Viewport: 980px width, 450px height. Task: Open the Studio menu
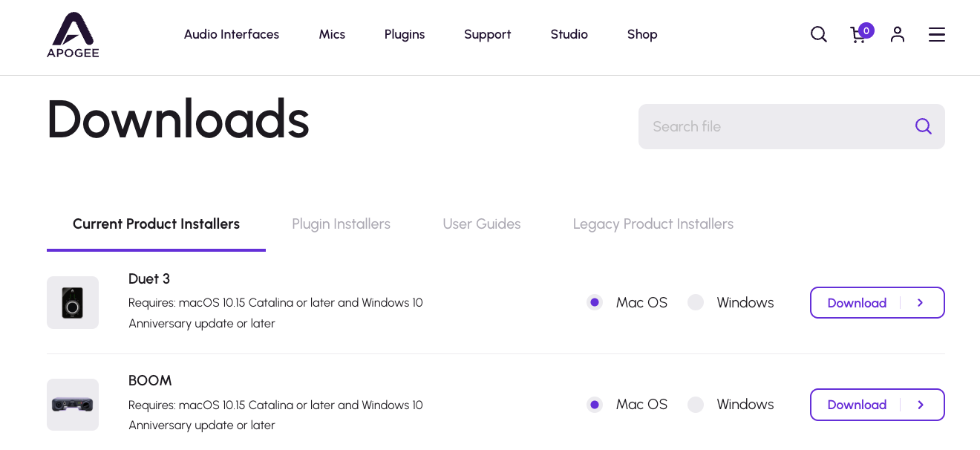pos(569,34)
